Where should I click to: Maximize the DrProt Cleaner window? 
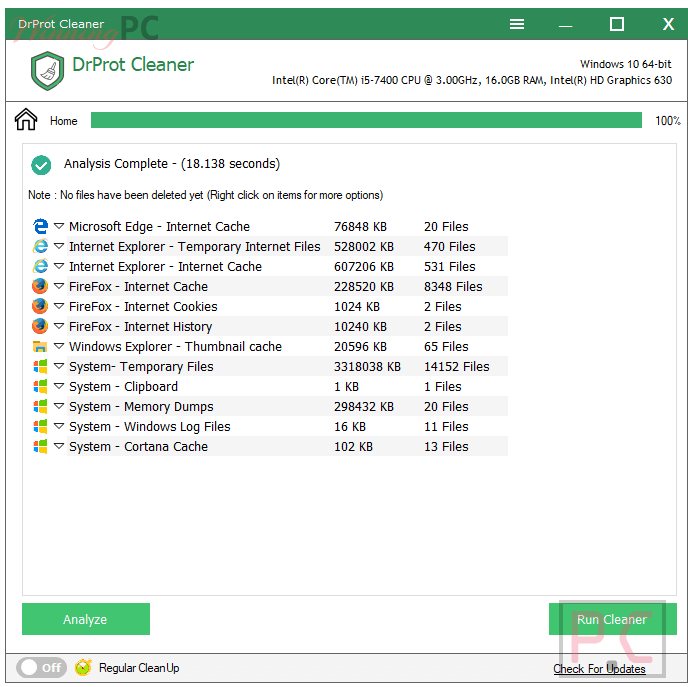(616, 24)
